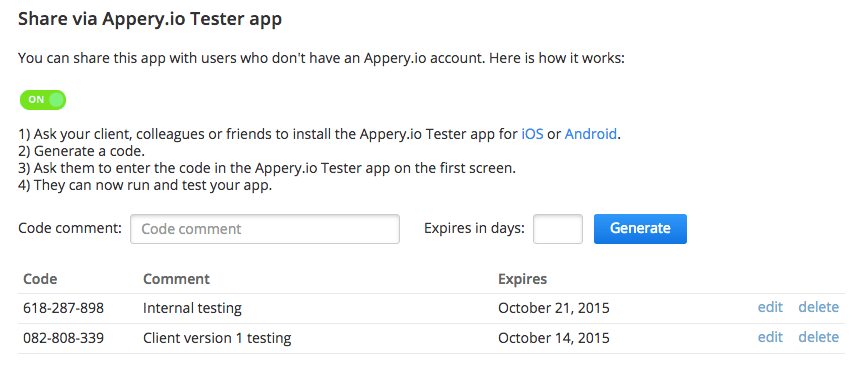Click the Code column header
The height and width of the screenshot is (369, 867).
point(40,278)
